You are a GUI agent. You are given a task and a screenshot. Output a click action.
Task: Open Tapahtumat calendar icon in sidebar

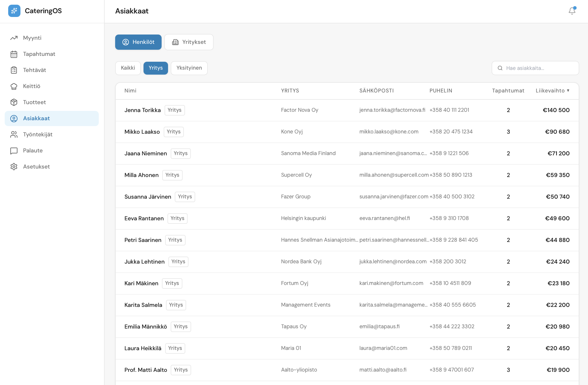14,54
